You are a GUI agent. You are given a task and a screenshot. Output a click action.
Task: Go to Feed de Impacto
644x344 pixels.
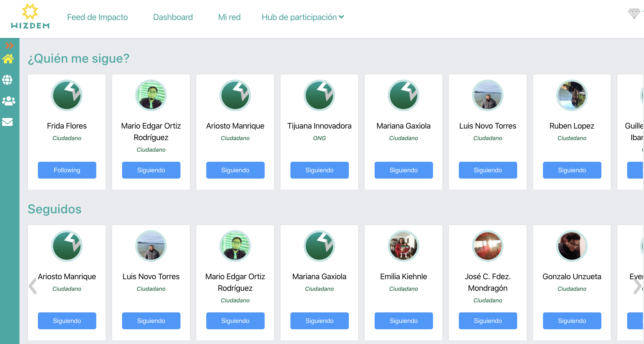[x=97, y=17]
